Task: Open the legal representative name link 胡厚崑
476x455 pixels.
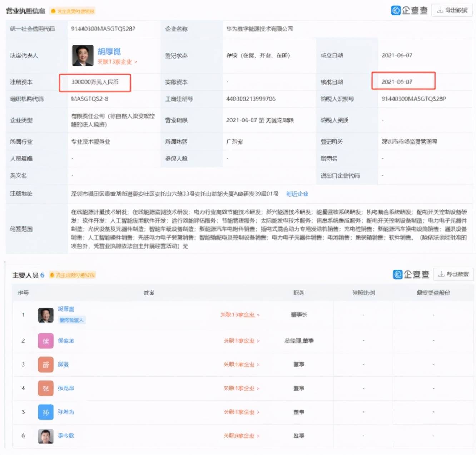Action: tap(109, 51)
